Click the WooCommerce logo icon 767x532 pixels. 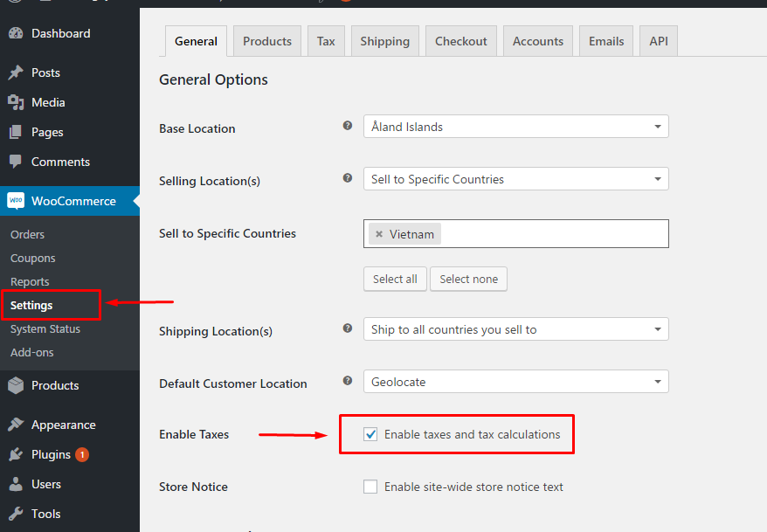16,201
